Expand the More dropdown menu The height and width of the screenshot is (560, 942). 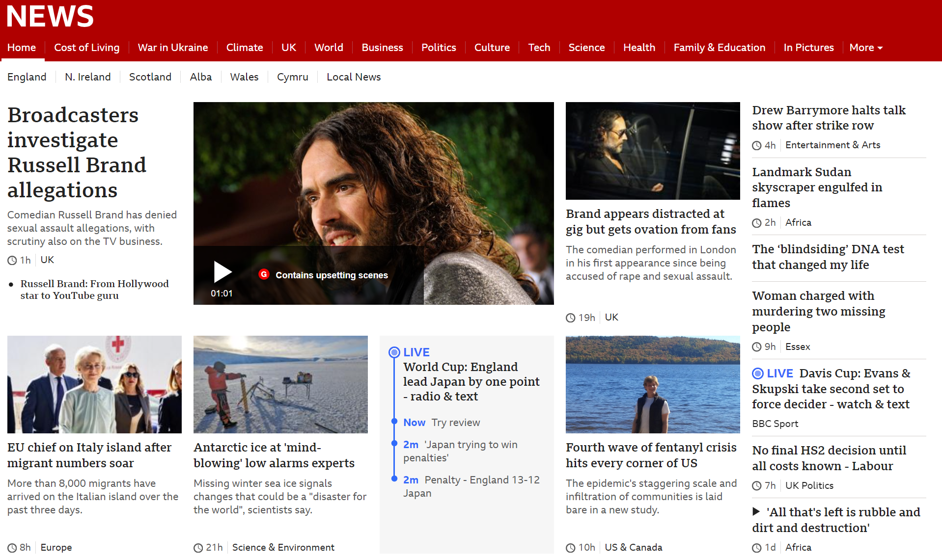865,48
